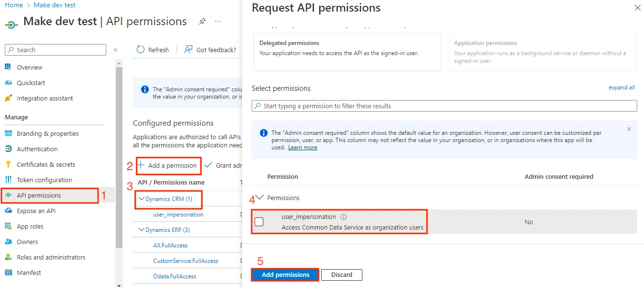Select the Delegated permissions card
This screenshot has height=288, width=644.
point(347,52)
